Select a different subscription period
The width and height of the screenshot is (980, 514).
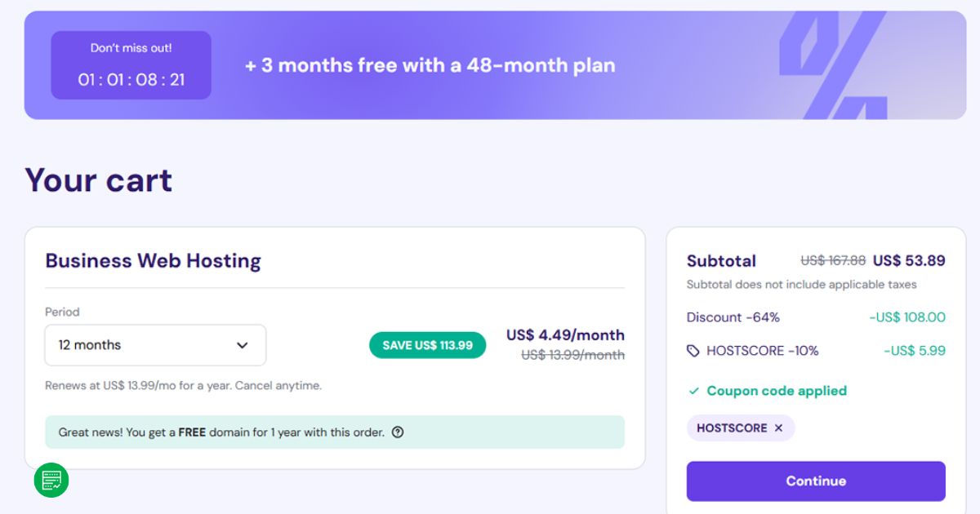coord(155,345)
